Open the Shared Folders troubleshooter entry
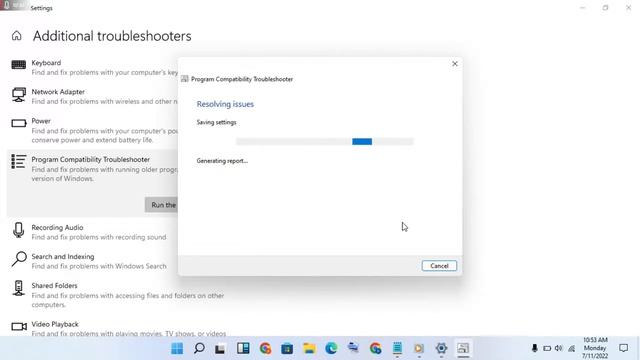Screen dimensions: 640x360 (118, 295)
